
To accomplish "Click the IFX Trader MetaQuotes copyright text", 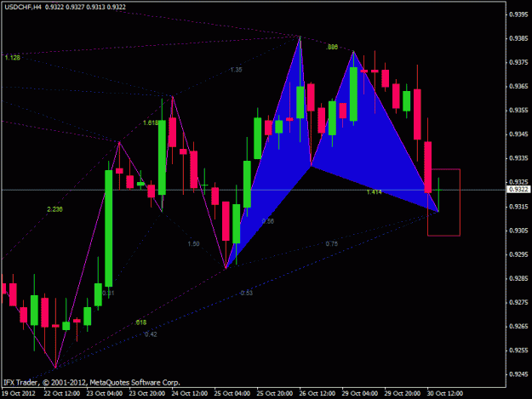I will 92,382.
